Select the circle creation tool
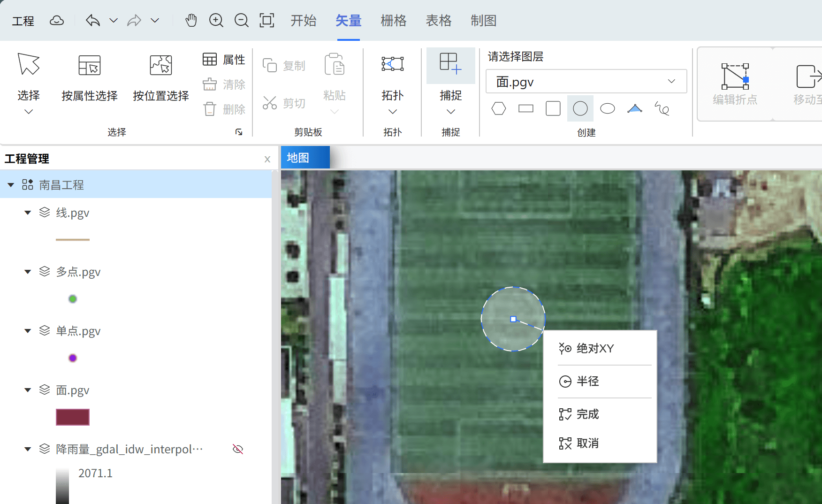 (x=580, y=109)
